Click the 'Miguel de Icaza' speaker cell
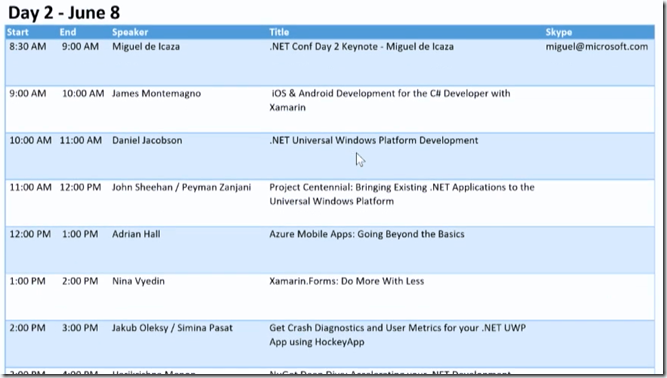 [146, 47]
